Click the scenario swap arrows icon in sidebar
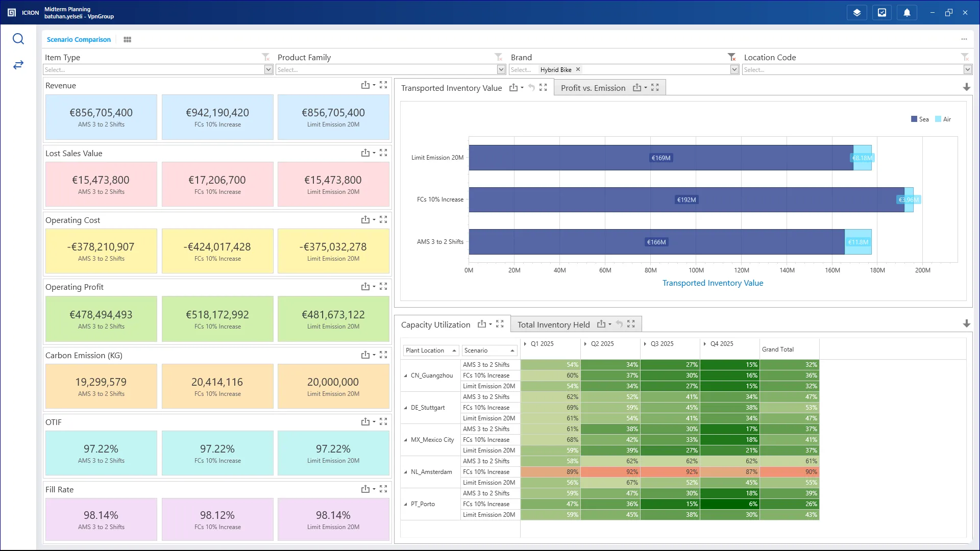 (18, 65)
